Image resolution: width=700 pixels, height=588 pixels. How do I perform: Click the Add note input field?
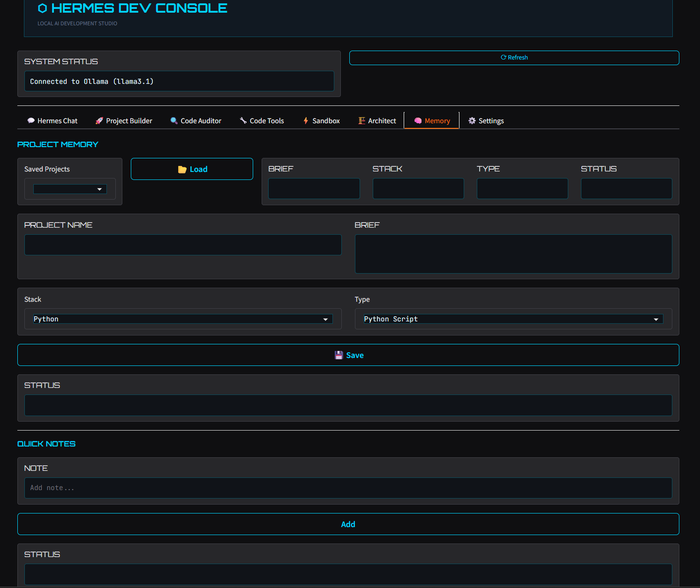pos(348,488)
